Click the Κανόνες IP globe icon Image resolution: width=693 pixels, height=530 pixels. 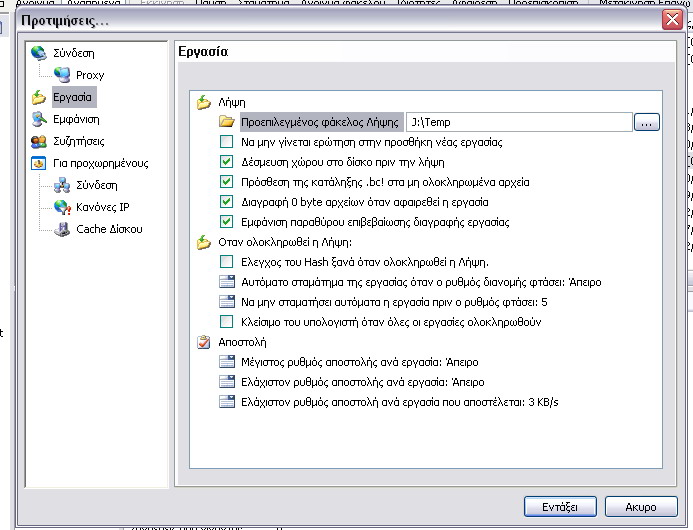62,207
